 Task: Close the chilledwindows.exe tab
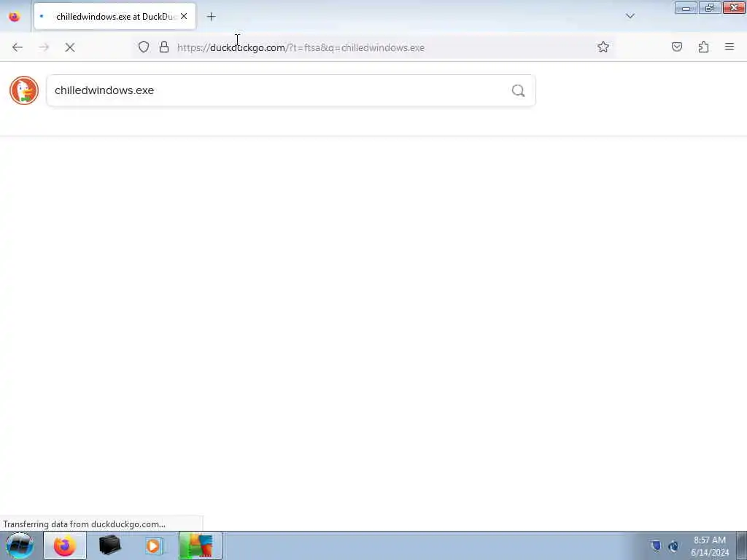click(x=184, y=16)
